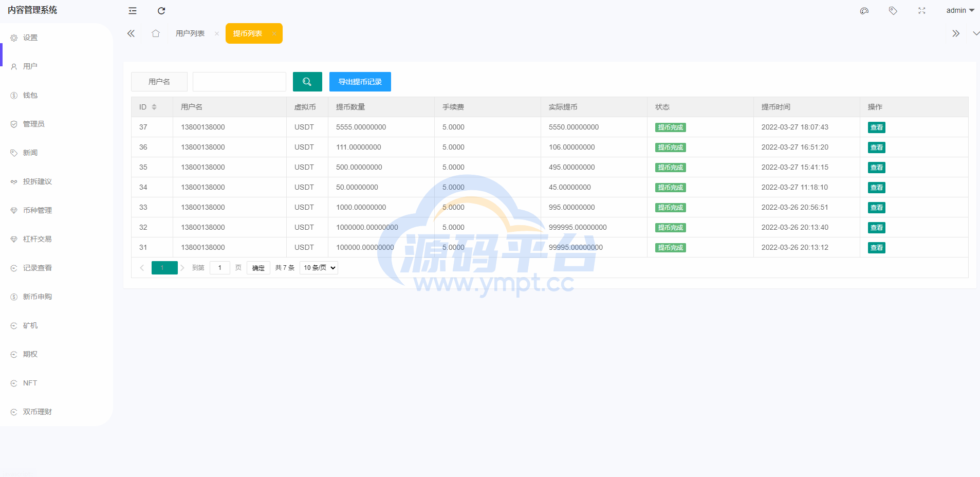Open 新币申购 in the sidebar
This screenshot has height=477, width=980.
57,297
